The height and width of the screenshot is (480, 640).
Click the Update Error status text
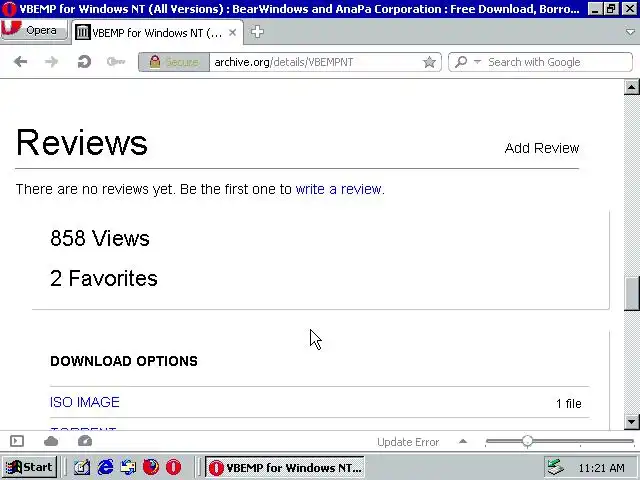coord(408,442)
